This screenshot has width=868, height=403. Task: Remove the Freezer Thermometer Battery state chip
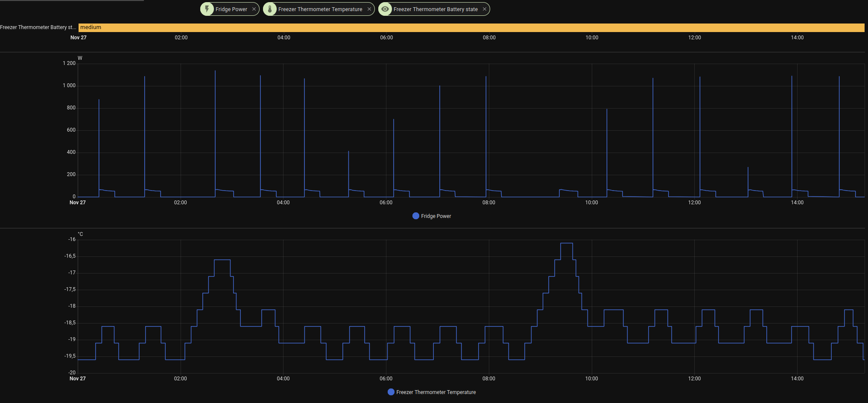point(485,9)
